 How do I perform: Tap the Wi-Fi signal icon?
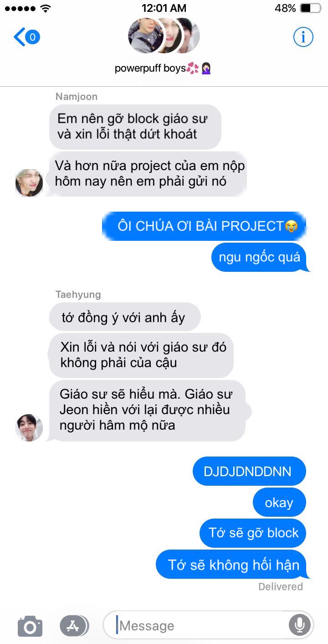(x=46, y=8)
